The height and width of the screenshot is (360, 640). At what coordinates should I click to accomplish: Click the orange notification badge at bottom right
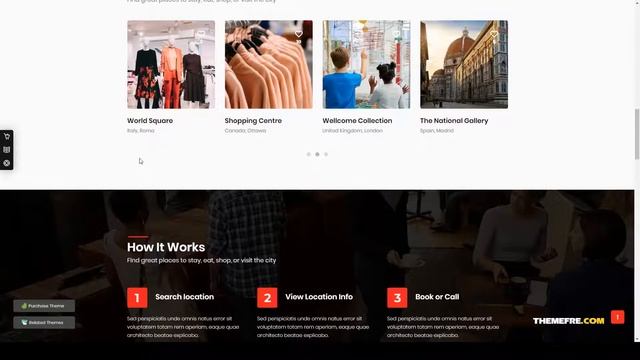tap(618, 317)
